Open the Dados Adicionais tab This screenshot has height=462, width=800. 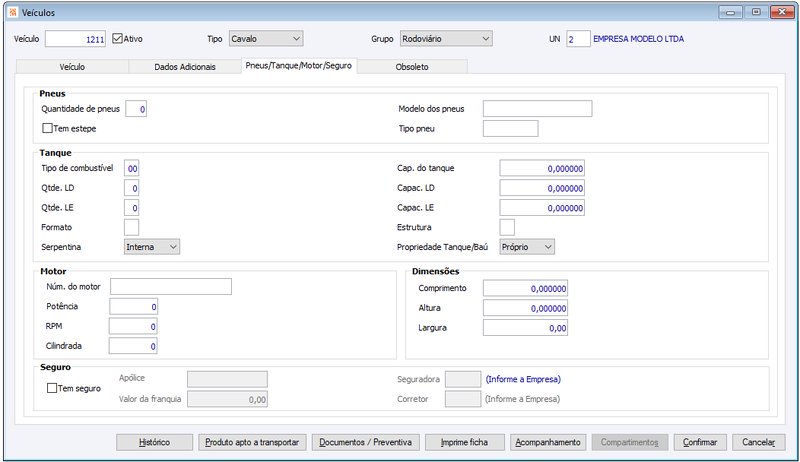click(x=185, y=67)
